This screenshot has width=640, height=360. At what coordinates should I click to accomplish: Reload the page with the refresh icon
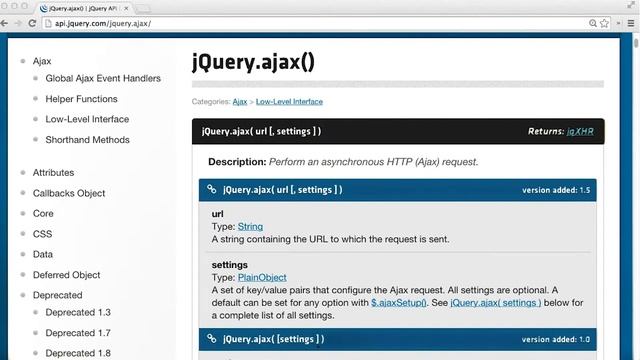coord(32,23)
